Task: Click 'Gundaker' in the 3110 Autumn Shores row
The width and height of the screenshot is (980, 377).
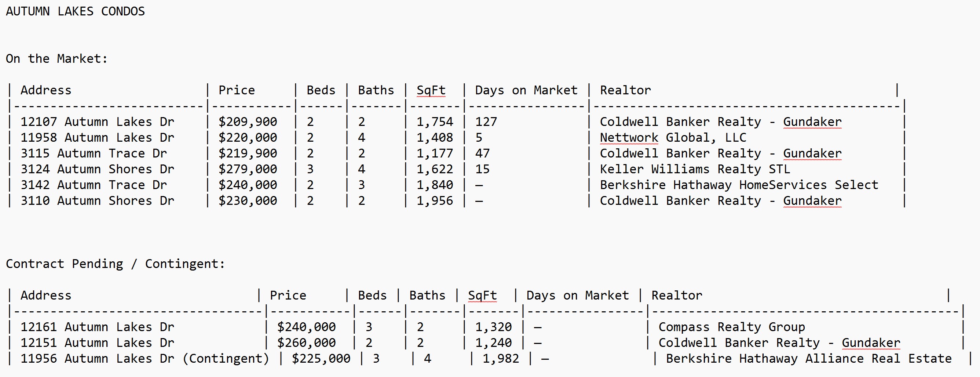Action: click(812, 201)
